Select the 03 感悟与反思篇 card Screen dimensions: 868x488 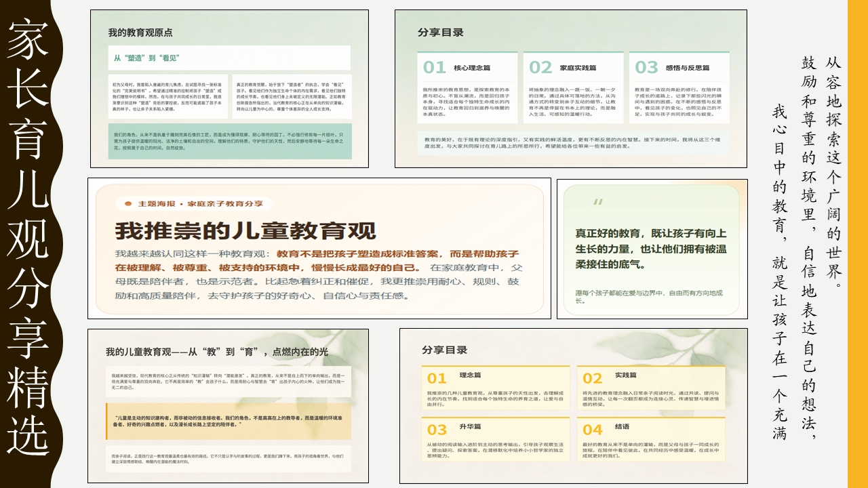coord(679,87)
